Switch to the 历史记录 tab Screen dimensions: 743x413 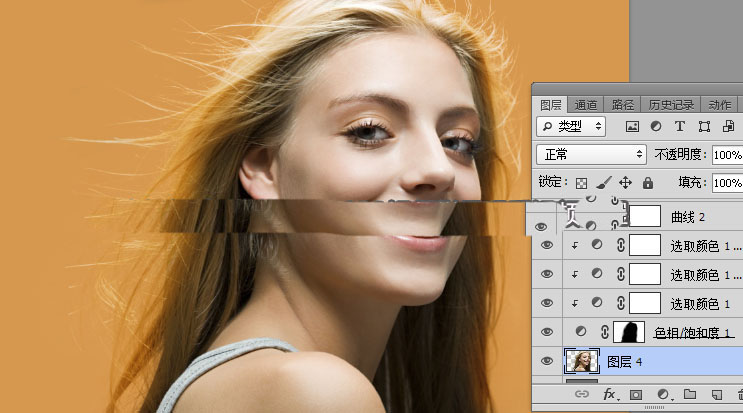670,104
